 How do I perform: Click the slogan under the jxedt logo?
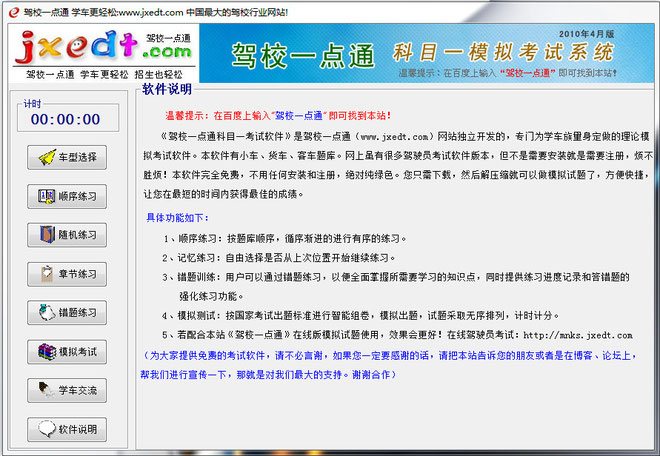104,75
